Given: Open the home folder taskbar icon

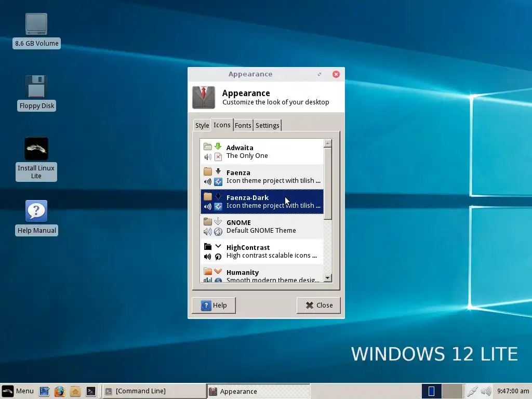Looking at the screenshot, I should click(75, 391).
